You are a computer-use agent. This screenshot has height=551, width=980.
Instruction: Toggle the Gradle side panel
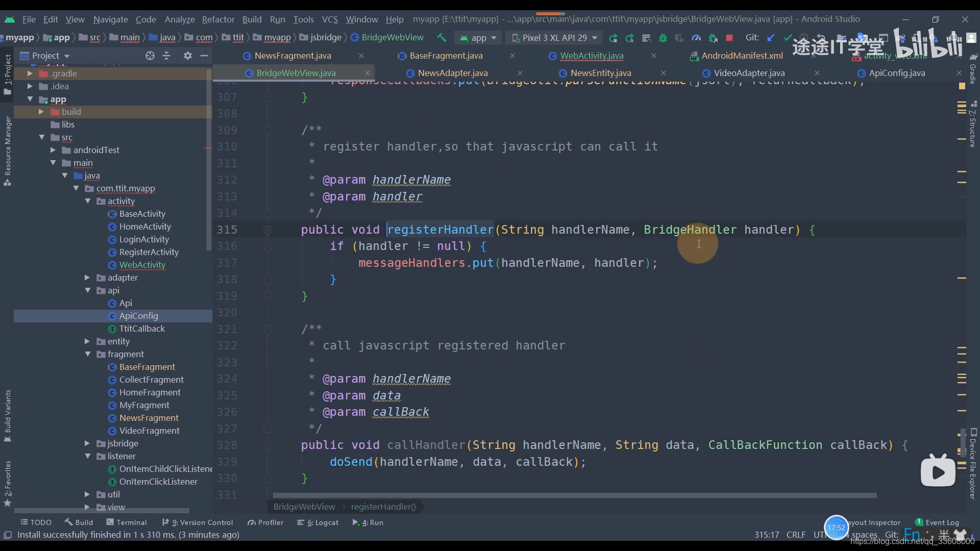coord(973,69)
